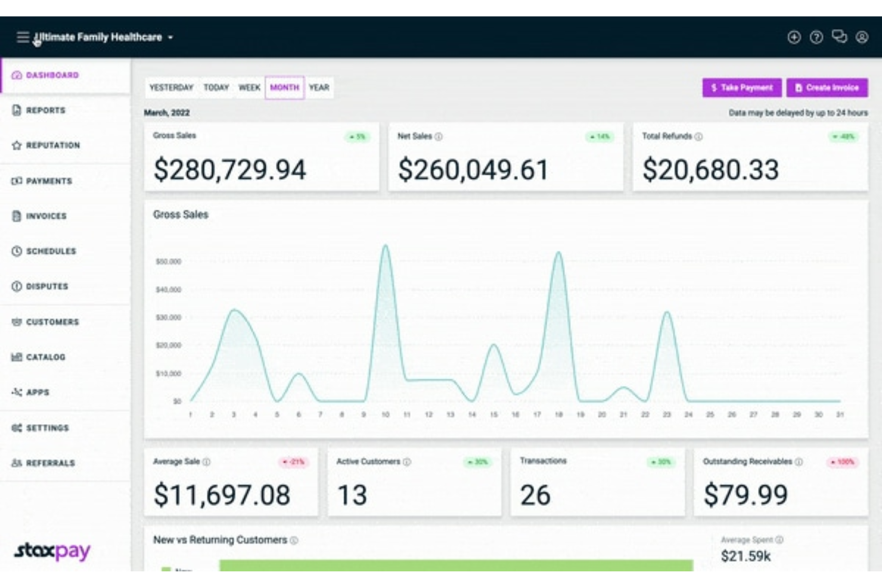Click the Net Sales info tooltip
882x588 pixels.
pos(440,136)
